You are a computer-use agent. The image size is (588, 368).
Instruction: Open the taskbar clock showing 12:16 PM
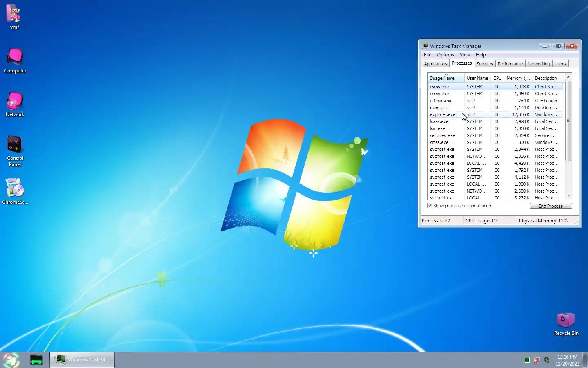pos(567,360)
